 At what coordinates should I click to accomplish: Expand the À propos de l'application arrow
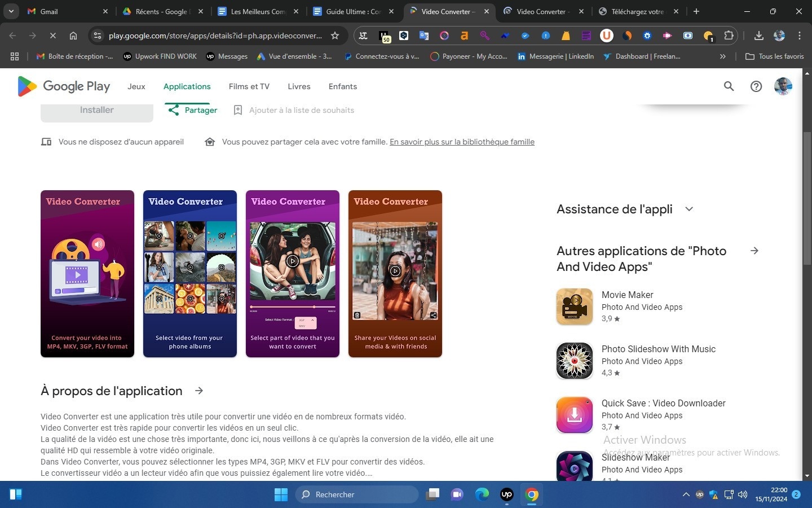[199, 391]
